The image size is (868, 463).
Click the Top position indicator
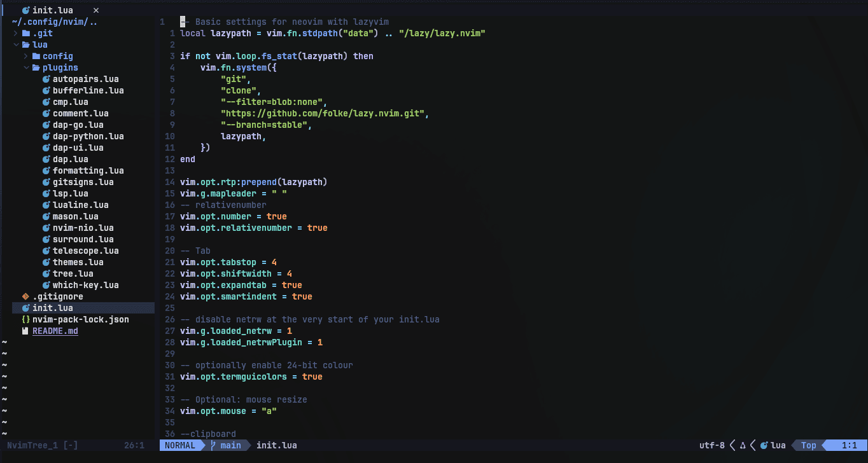click(x=809, y=445)
